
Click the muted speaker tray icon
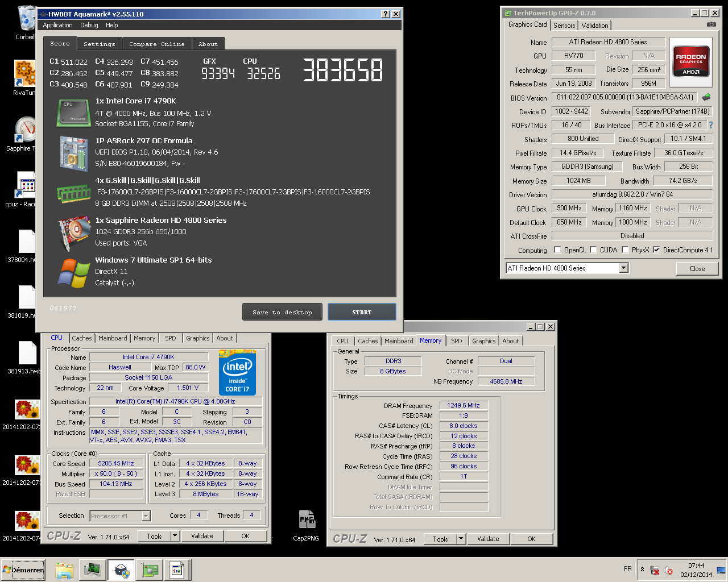(668, 570)
